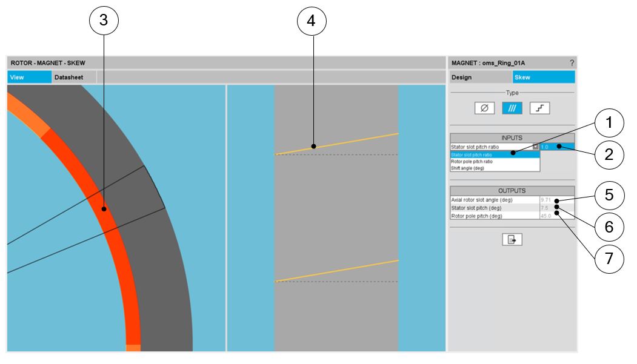This screenshot has width=637, height=364.
Task: Open the Skew tab
Action: (x=544, y=77)
